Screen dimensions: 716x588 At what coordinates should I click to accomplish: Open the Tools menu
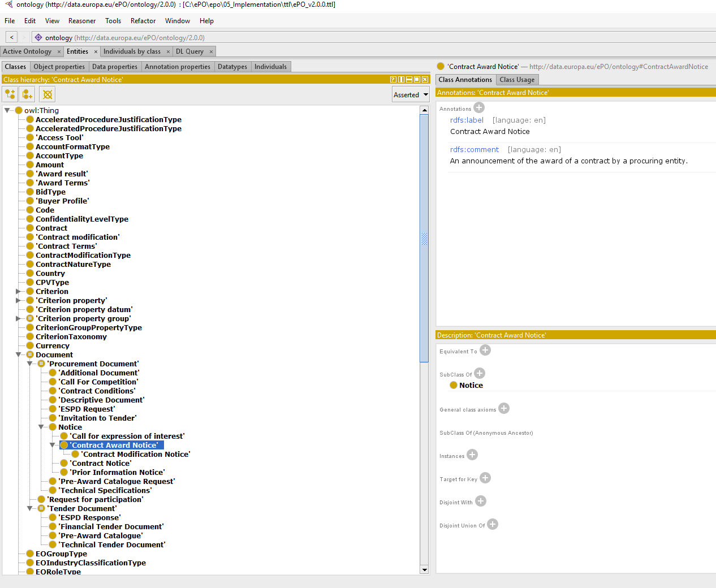[113, 21]
